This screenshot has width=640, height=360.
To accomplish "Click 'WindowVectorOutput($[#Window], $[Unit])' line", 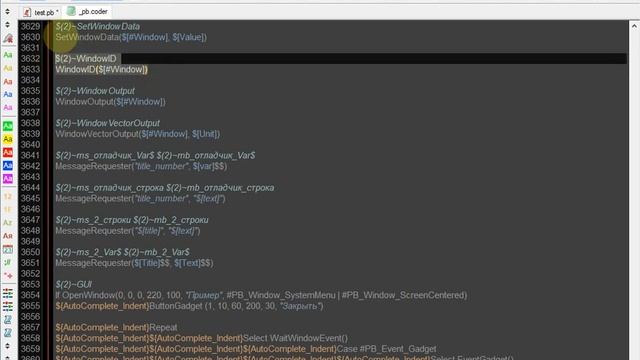I will click(138, 134).
